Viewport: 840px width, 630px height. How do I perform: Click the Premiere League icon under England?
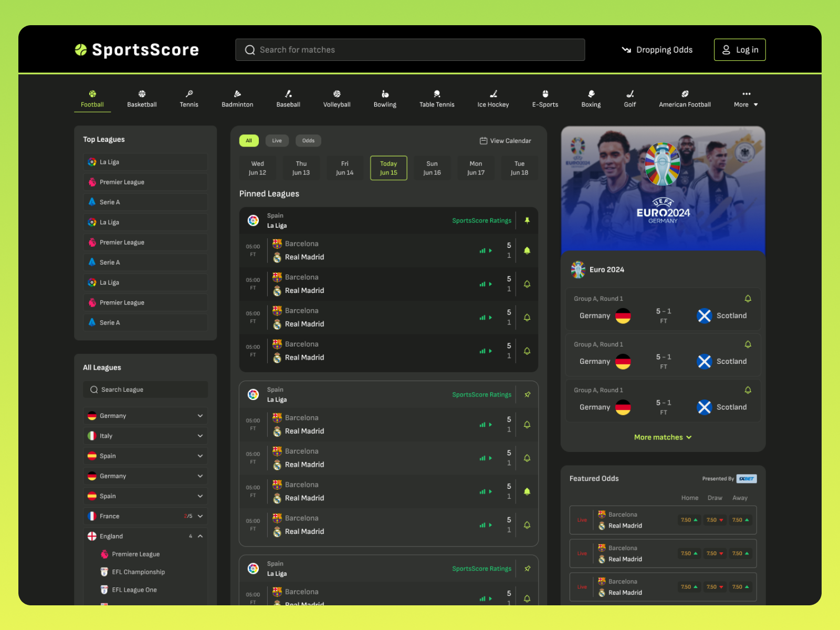[x=104, y=554]
